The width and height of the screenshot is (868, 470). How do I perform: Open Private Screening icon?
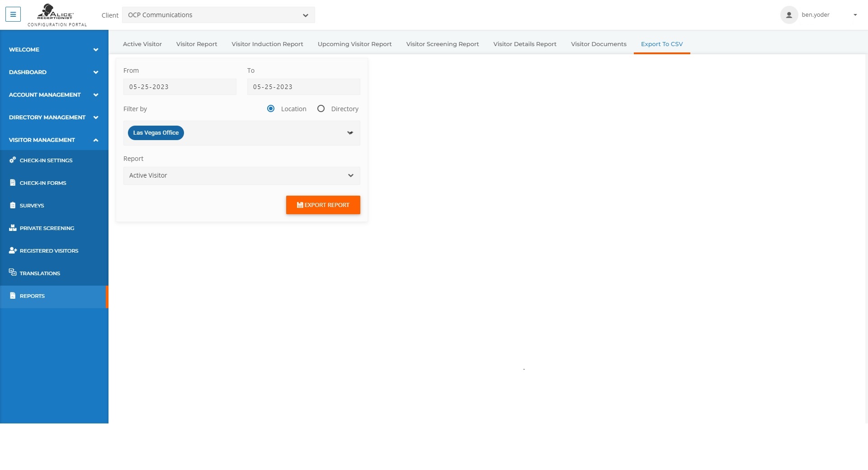coord(13,228)
